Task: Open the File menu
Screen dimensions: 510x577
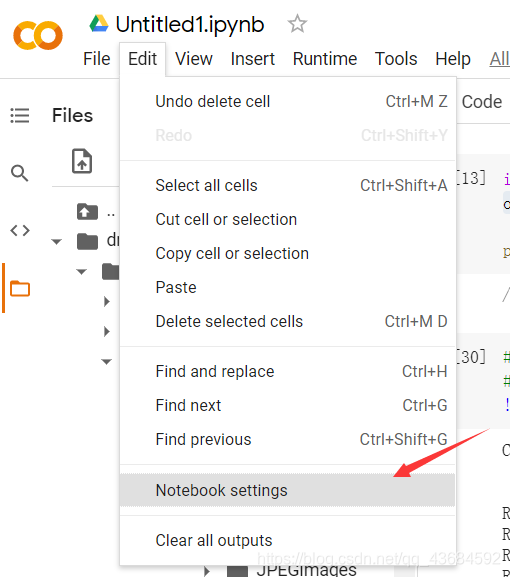Action: [x=96, y=59]
